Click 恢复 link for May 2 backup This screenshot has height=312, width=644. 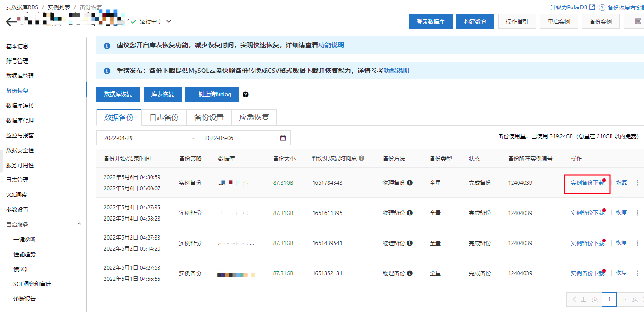(621, 243)
